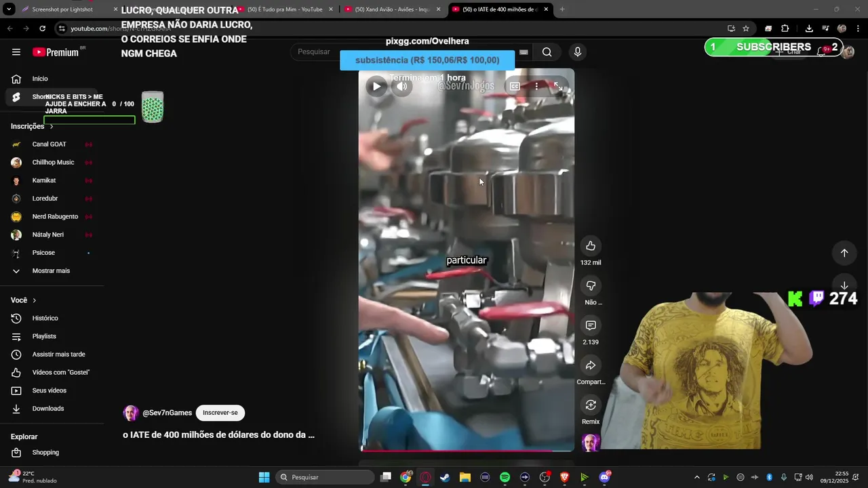Seek on the Shorts red progress bar
868x488 pixels.
(467, 450)
